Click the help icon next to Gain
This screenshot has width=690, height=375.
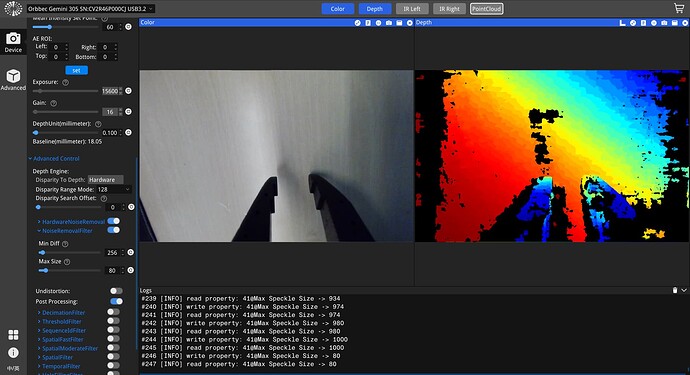click(x=54, y=103)
